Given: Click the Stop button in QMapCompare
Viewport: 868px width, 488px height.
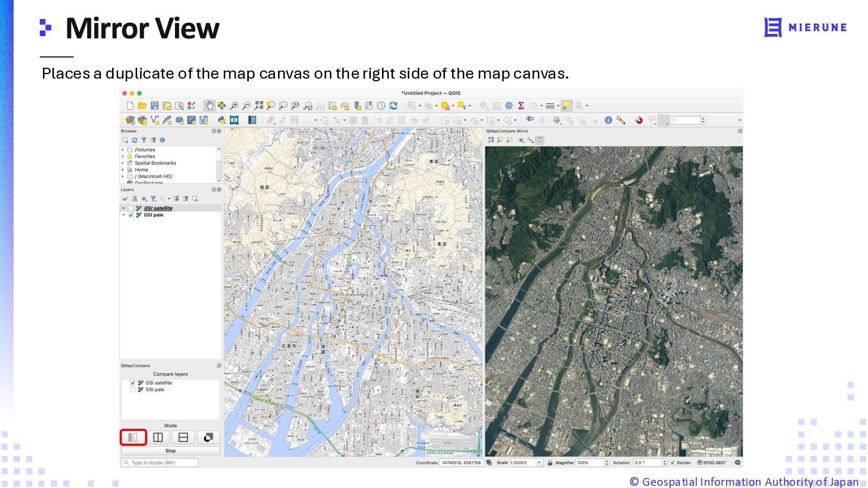Looking at the screenshot, I should pyautogui.click(x=170, y=451).
